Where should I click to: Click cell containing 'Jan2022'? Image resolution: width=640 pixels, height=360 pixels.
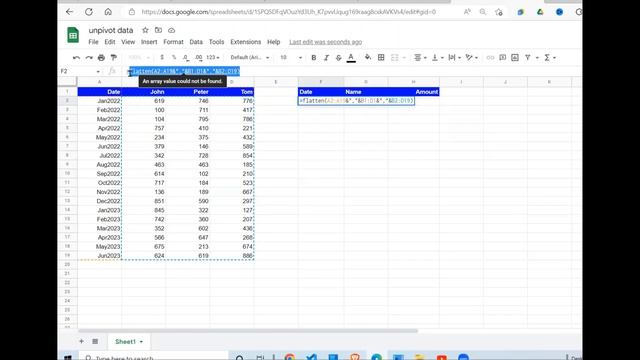100,101
